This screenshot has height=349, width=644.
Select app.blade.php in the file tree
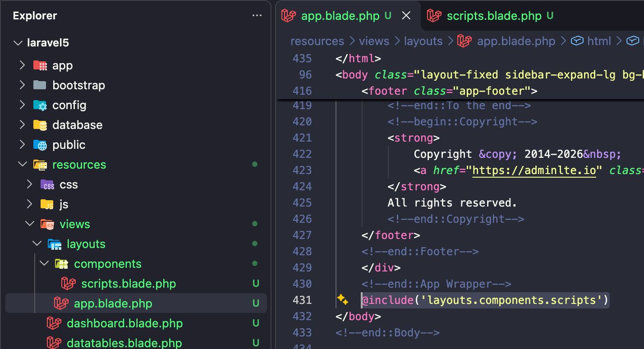136,303
